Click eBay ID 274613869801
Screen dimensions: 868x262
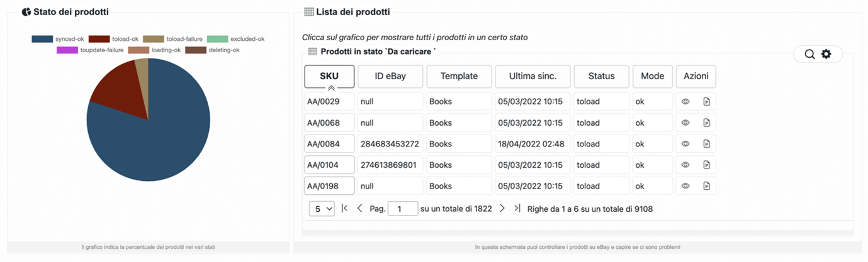(388, 165)
